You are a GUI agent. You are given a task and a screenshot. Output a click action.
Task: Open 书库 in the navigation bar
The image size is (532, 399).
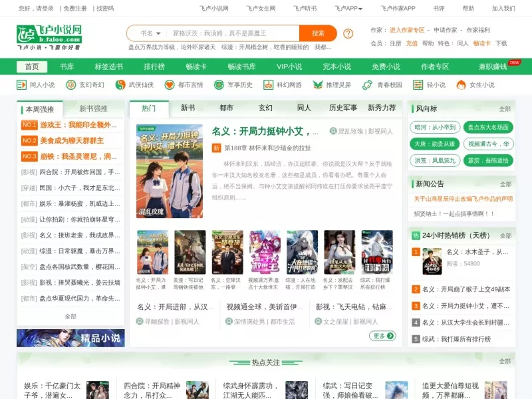pos(67,67)
